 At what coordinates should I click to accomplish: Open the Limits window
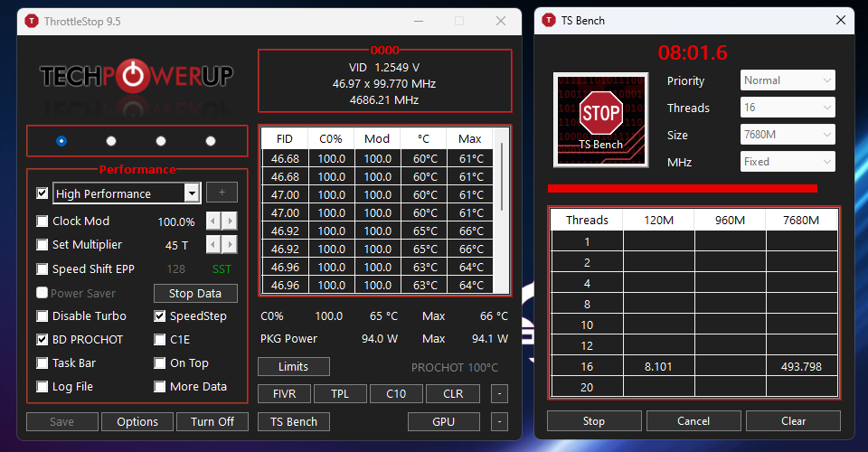pos(293,366)
